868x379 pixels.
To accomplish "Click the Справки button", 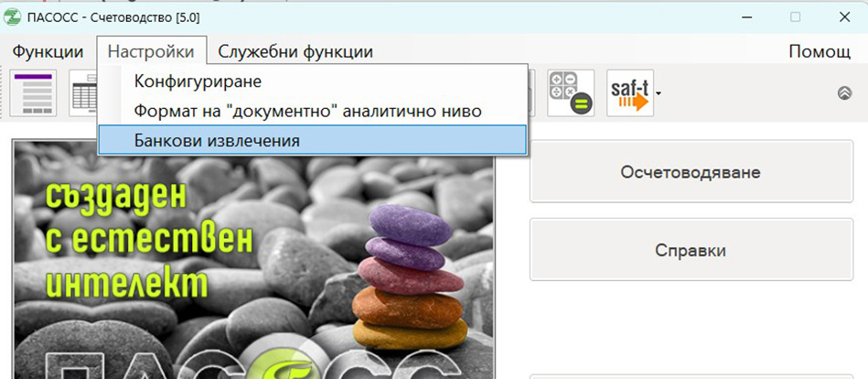I will click(x=691, y=250).
